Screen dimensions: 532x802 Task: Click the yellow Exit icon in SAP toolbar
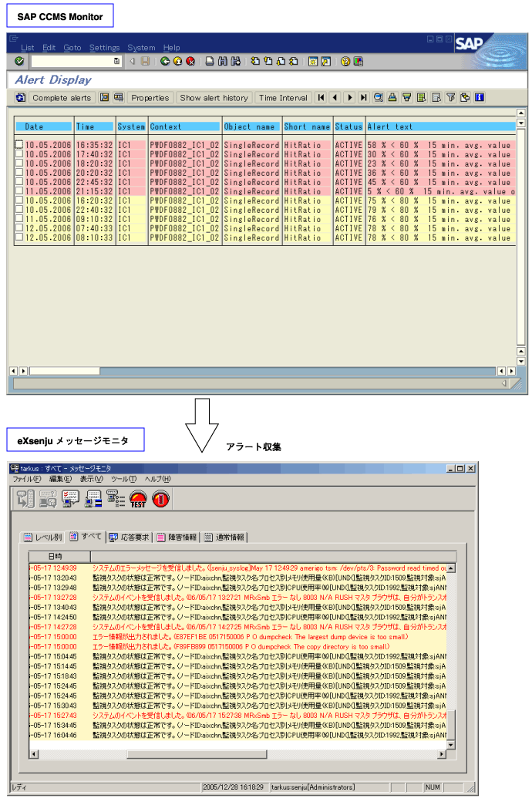coord(177,62)
